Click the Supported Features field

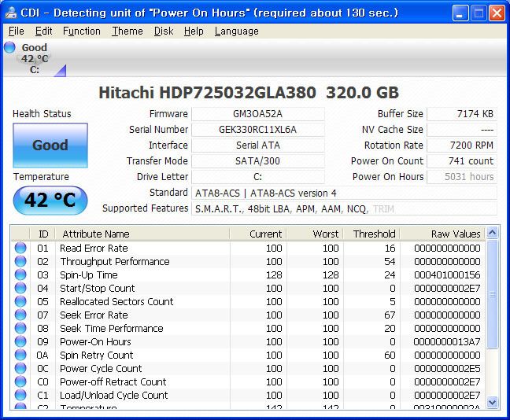coord(344,208)
